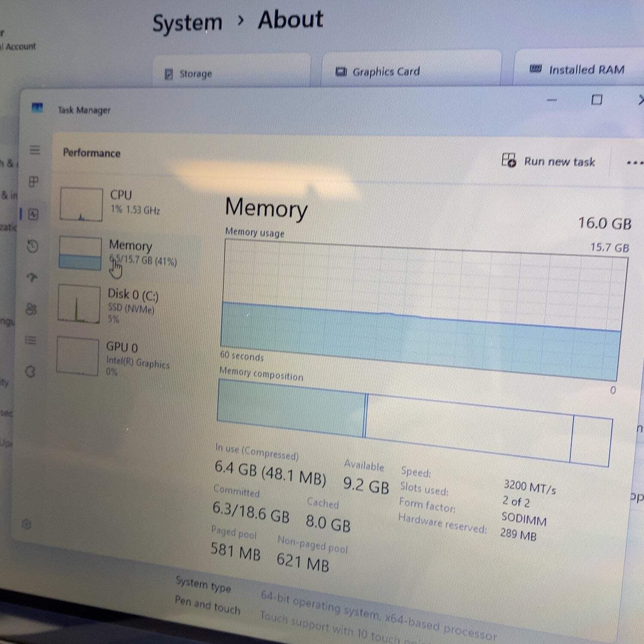Click the Graphics Card icon in Settings
644x644 pixels.
(x=341, y=71)
